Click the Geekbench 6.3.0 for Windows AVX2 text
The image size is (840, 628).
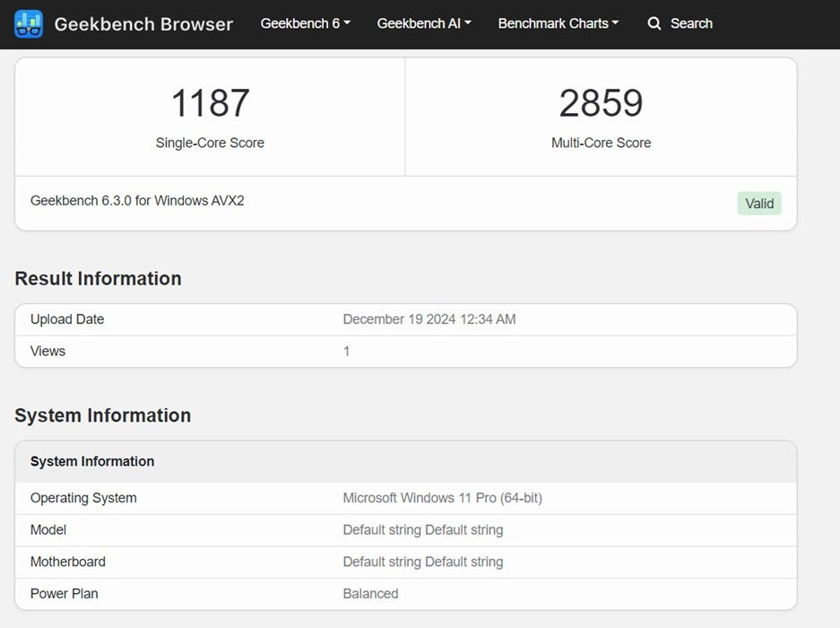(x=137, y=201)
